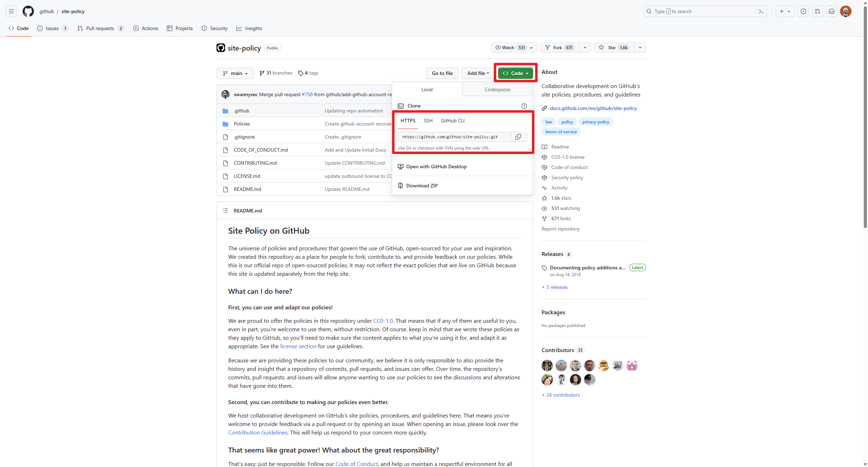Viewport: 868px width, 467px height.
Task: Open the Activity link in About
Action: pyautogui.click(x=559, y=188)
